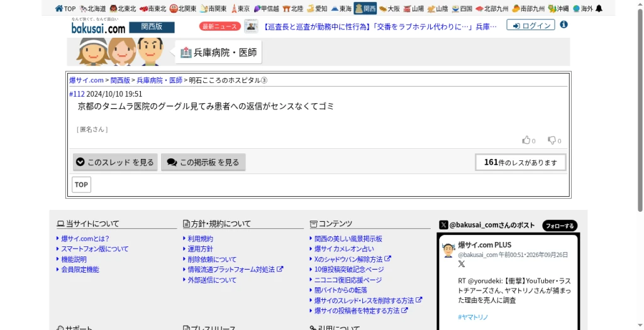Viewport: 644px width, 330px height.
Task: Select the 北関東 region tab
Action: click(183, 8)
